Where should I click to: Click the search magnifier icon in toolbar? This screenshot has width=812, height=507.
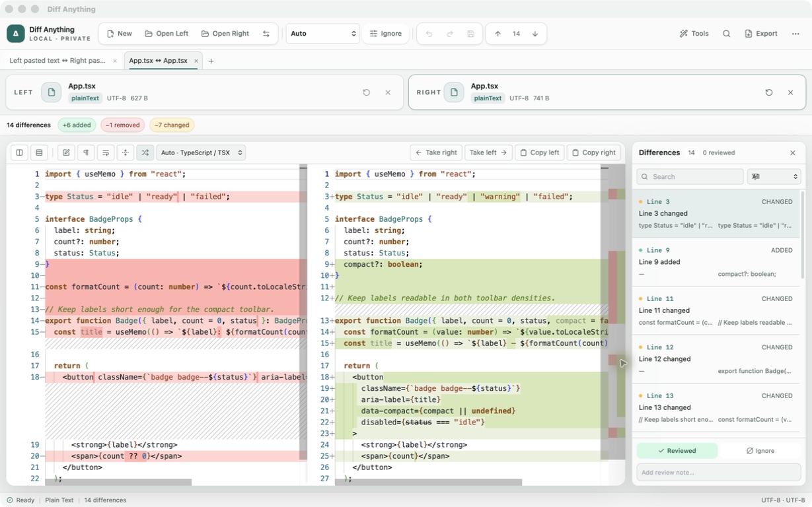(727, 34)
